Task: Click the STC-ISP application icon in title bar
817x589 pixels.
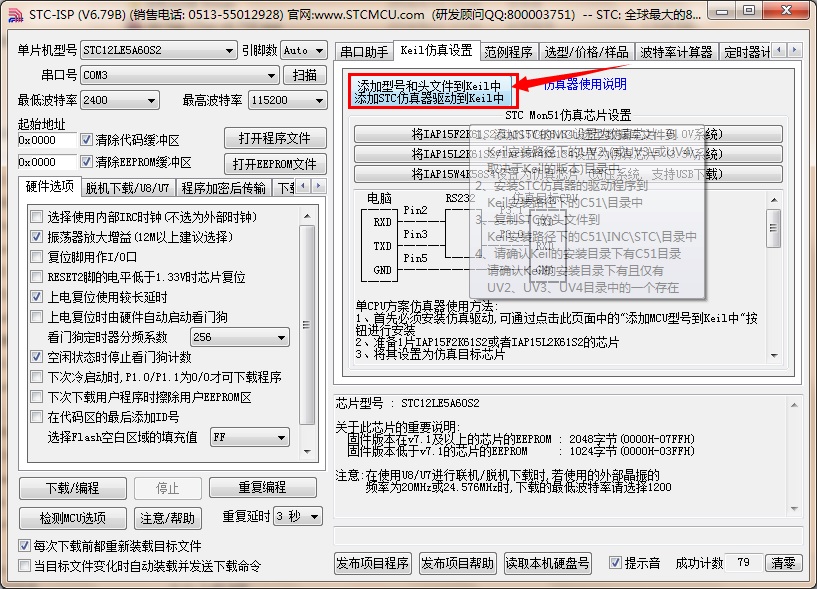Action: coord(16,15)
